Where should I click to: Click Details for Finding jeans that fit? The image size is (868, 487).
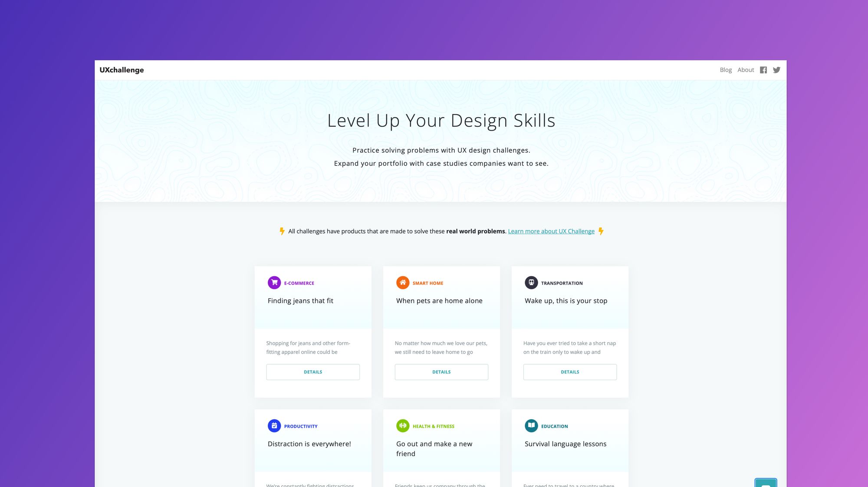(313, 372)
